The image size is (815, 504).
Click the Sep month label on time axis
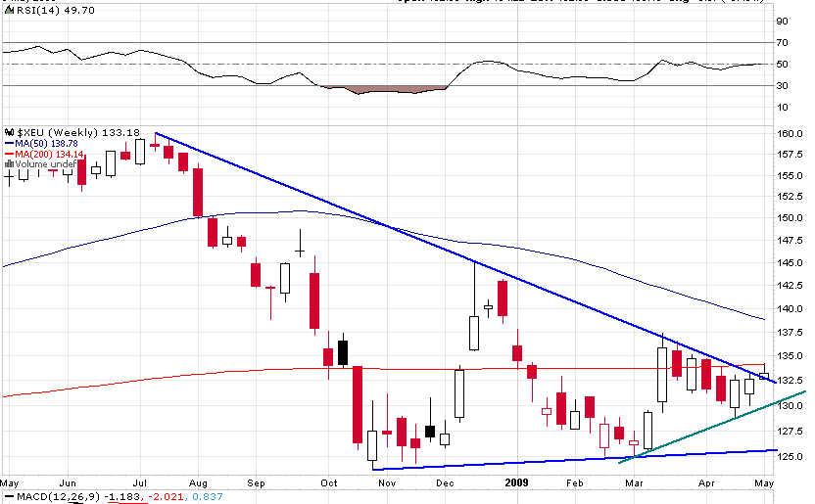[x=257, y=482]
